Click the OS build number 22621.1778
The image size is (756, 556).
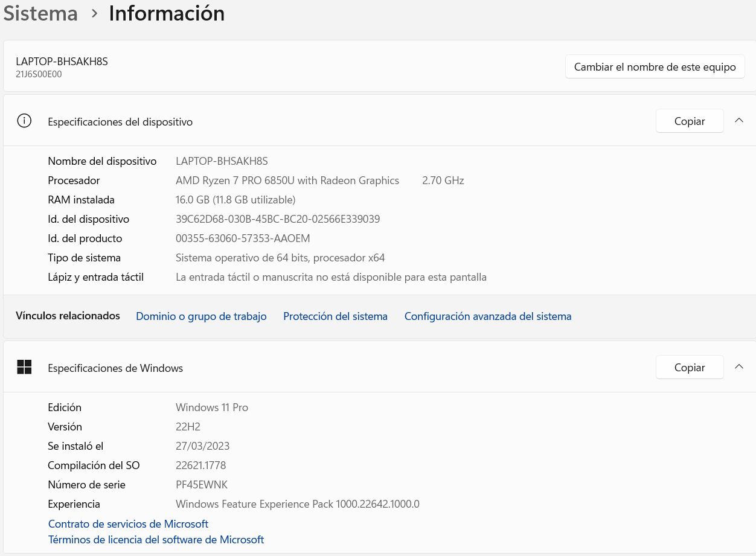tap(200, 465)
